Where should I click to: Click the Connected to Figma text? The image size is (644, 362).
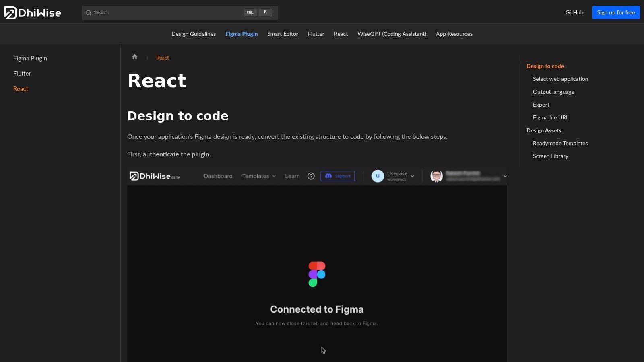[x=317, y=309]
